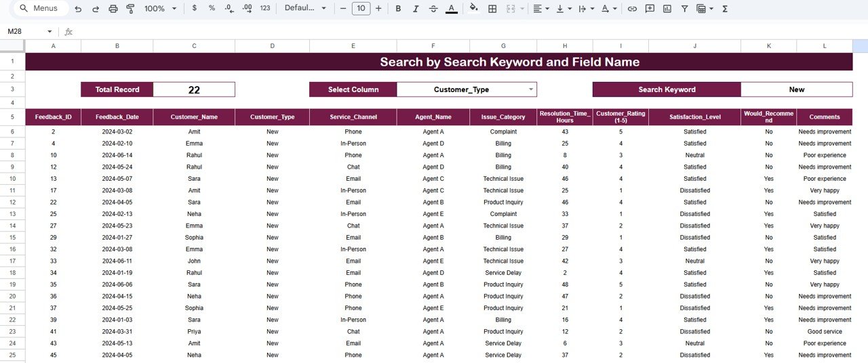
Task: Click the Search Keyword cell containing New
Action: click(x=796, y=89)
